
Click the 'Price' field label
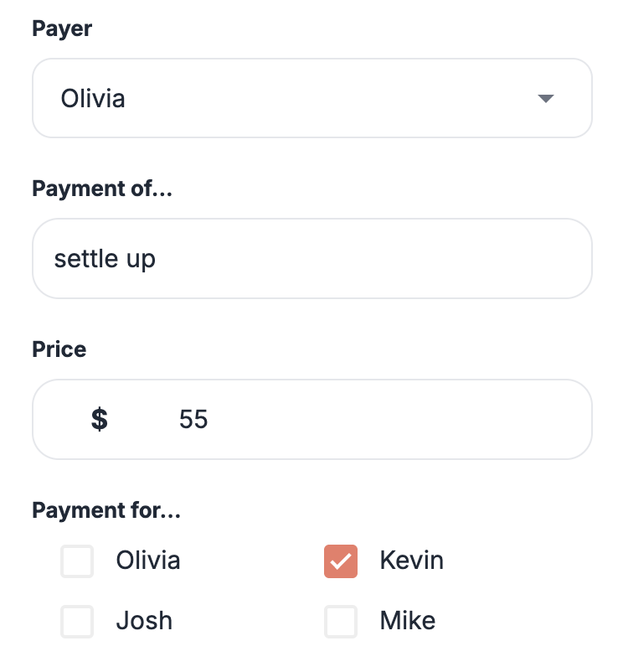[x=59, y=349]
